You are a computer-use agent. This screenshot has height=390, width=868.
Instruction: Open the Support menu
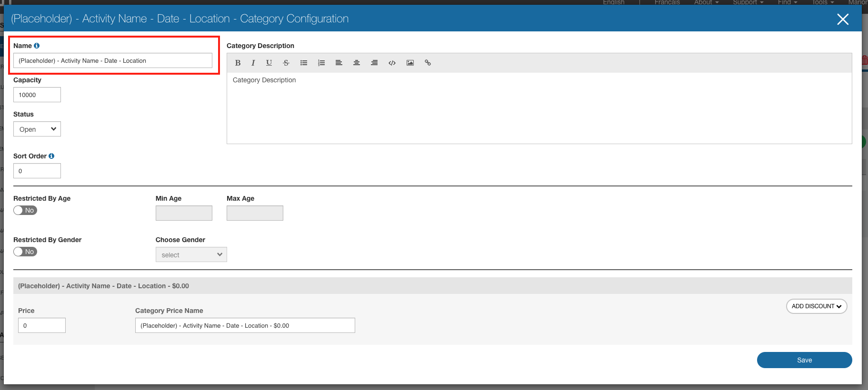pos(748,2)
